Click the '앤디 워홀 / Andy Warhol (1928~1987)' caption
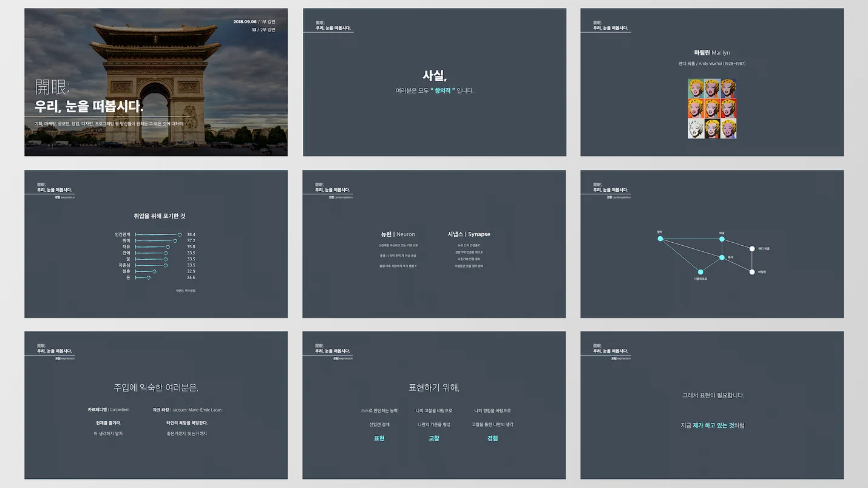Image resolution: width=868 pixels, height=488 pixels. tap(712, 64)
